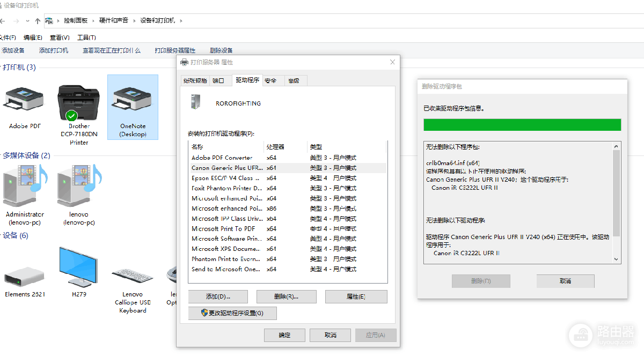Open dropdown arrow after 设备和打印机 breadcrumb
Image resolution: width=644 pixels, height=357 pixels.
tap(181, 21)
